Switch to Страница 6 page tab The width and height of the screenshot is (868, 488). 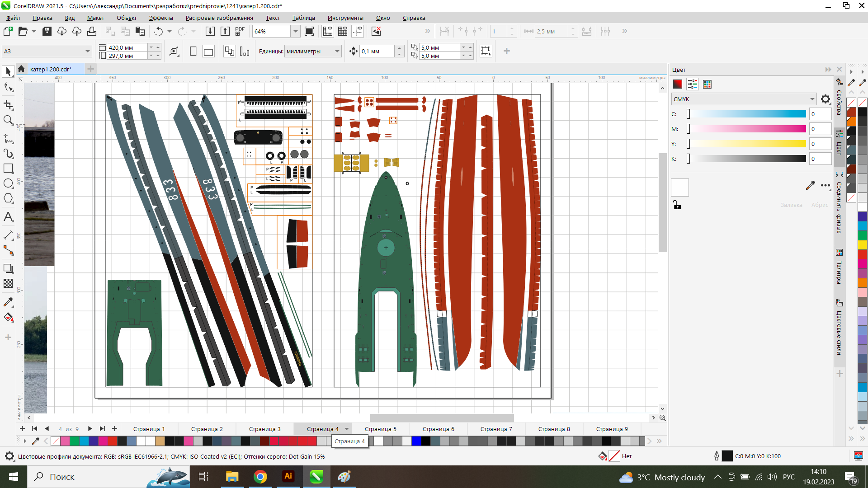pos(438,429)
